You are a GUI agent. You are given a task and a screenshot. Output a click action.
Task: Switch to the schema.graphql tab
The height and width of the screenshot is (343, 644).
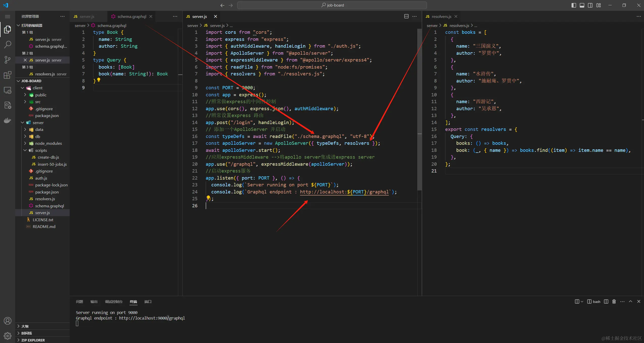pyautogui.click(x=131, y=16)
